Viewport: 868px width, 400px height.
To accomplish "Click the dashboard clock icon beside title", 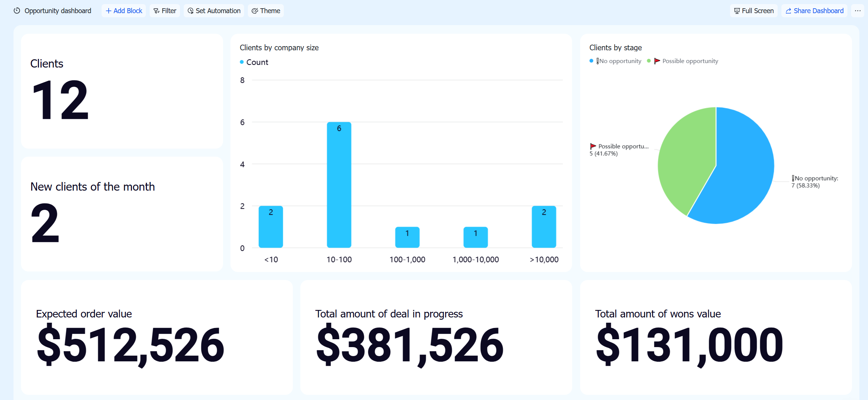I will tap(17, 11).
